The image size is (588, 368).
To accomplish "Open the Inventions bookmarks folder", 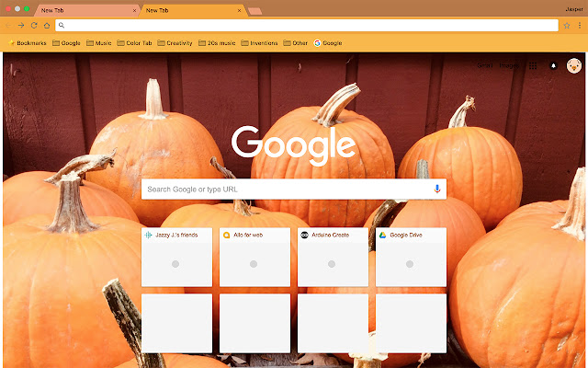I will click(x=259, y=43).
